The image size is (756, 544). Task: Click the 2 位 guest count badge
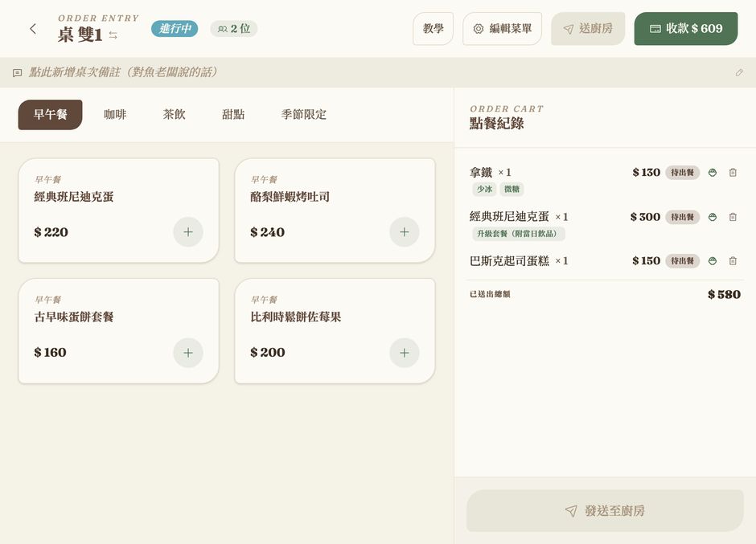pyautogui.click(x=234, y=29)
